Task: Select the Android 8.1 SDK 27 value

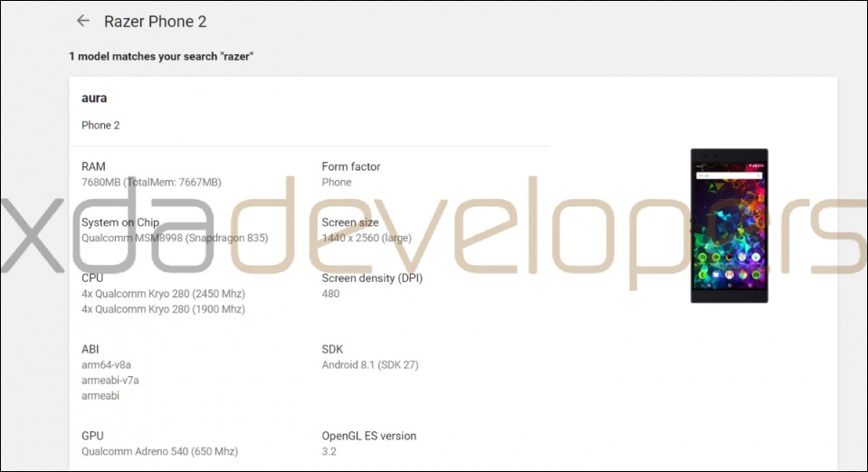Action: click(370, 364)
